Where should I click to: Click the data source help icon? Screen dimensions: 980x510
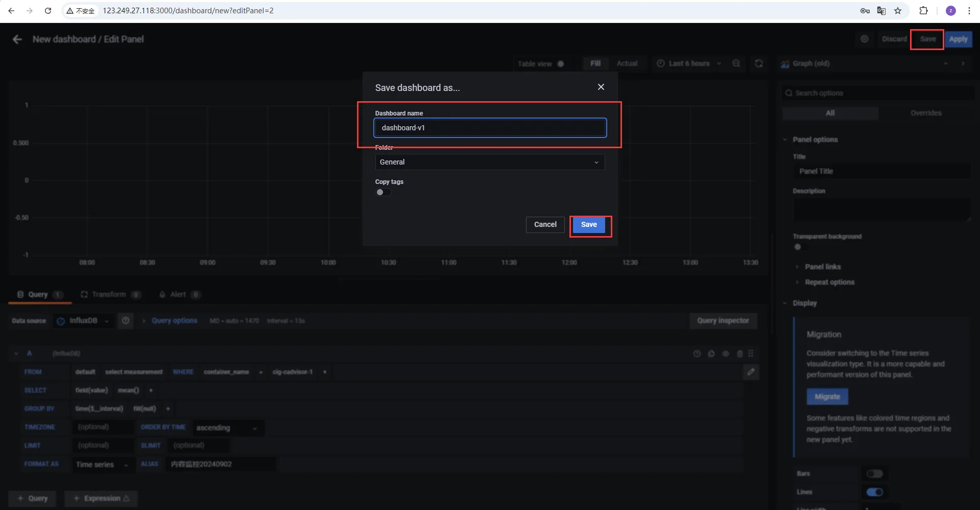point(126,321)
